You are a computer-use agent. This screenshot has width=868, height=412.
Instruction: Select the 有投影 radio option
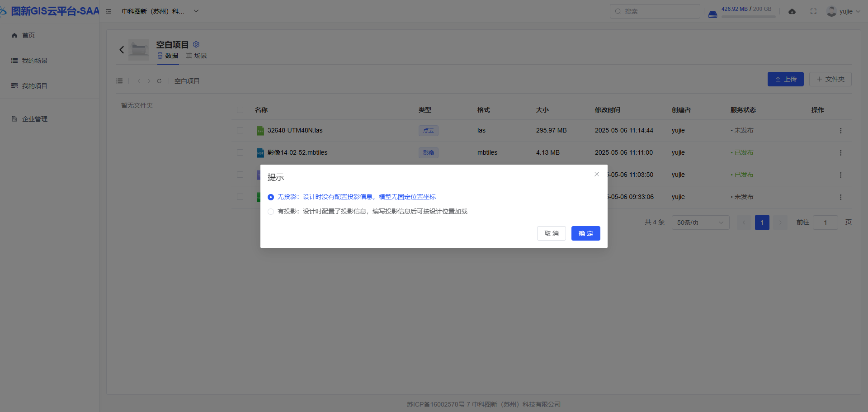[271, 212]
